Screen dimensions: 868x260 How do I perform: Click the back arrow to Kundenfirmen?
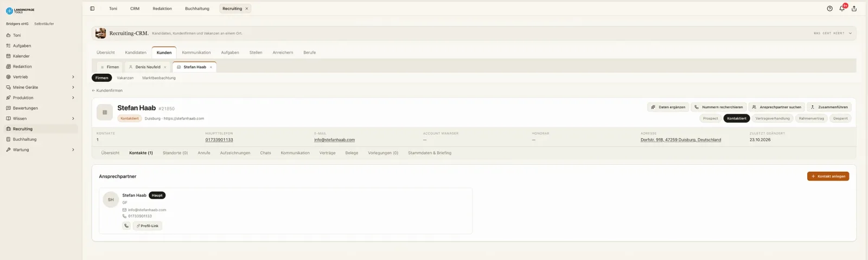point(93,91)
